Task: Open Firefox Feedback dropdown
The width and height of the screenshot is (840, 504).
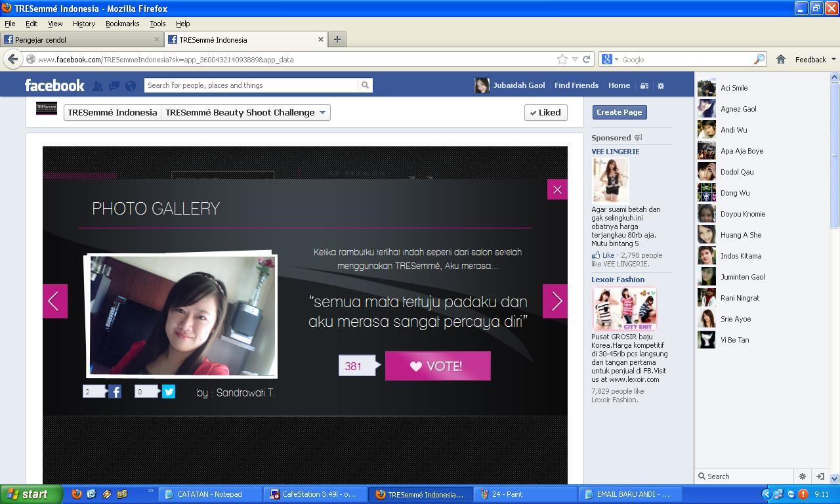Action: click(x=815, y=59)
